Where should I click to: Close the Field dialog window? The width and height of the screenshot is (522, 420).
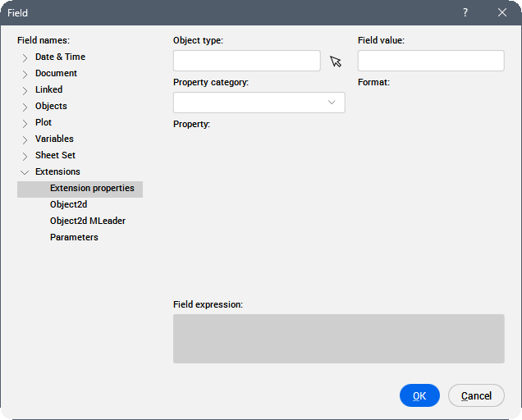[x=502, y=13]
